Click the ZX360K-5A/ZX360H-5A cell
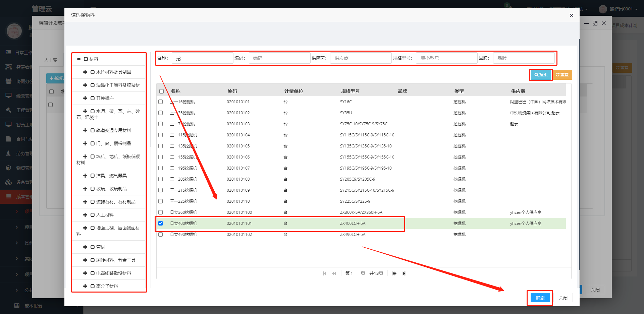 [361, 212]
